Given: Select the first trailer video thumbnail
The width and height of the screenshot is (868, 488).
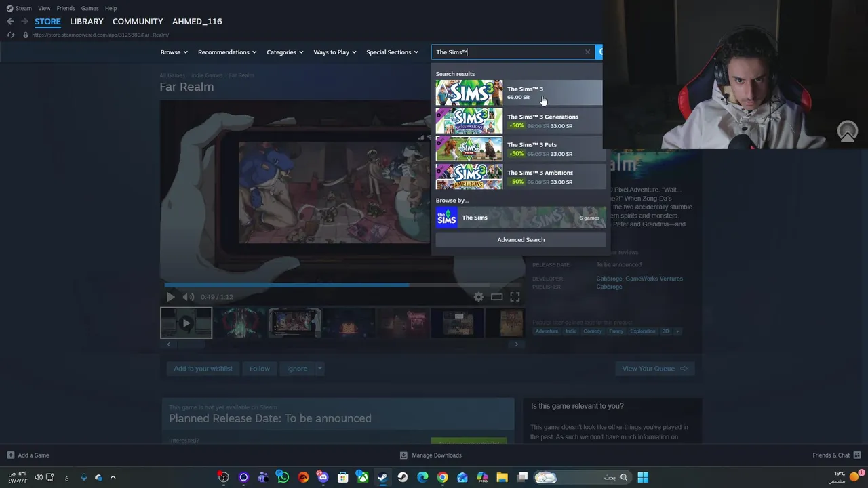Looking at the screenshot, I should tap(186, 323).
